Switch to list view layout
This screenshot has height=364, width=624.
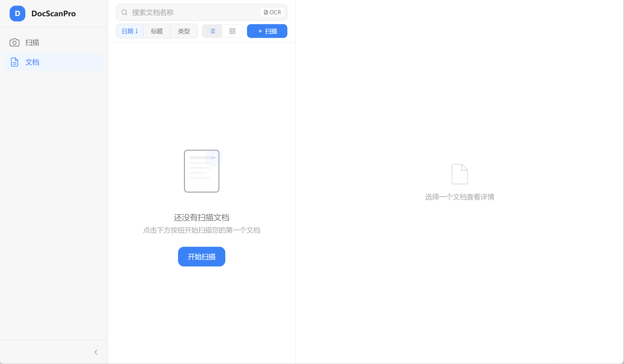(213, 31)
